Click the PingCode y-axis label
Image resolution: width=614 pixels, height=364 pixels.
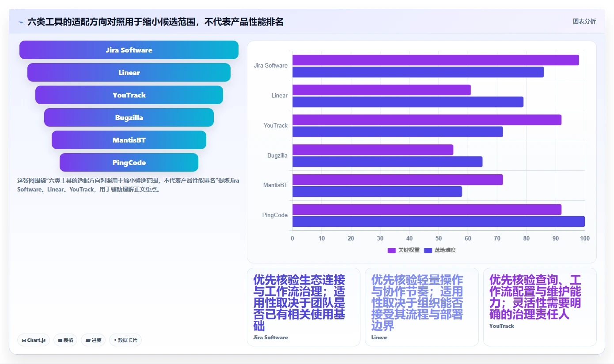[x=275, y=215]
